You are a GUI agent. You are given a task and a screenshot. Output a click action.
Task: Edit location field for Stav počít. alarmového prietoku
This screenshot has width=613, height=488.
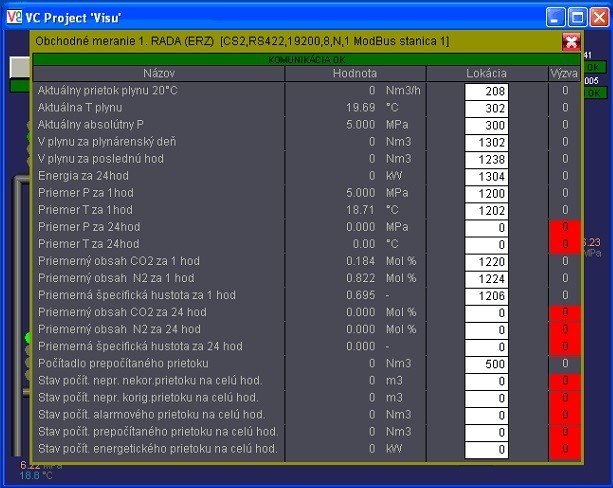pos(486,416)
